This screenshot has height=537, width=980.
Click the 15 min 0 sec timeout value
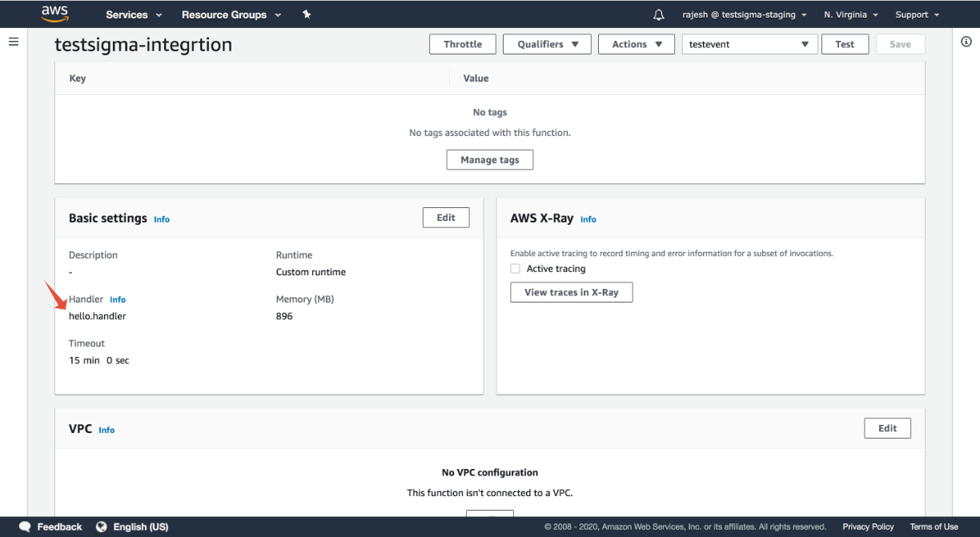(98, 360)
